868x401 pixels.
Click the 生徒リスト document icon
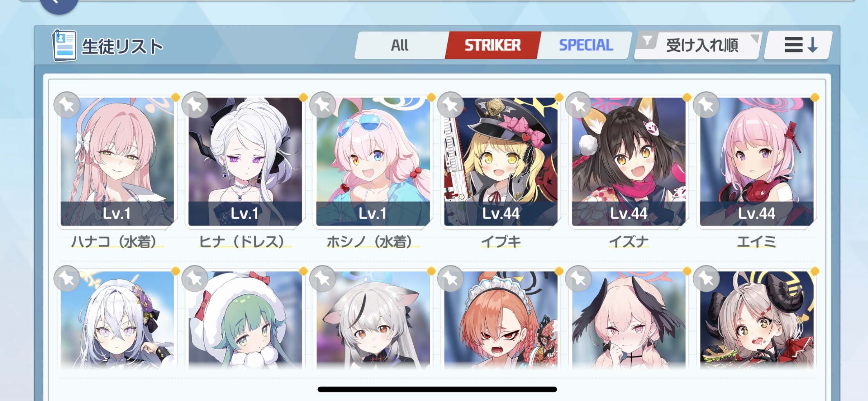(x=65, y=46)
